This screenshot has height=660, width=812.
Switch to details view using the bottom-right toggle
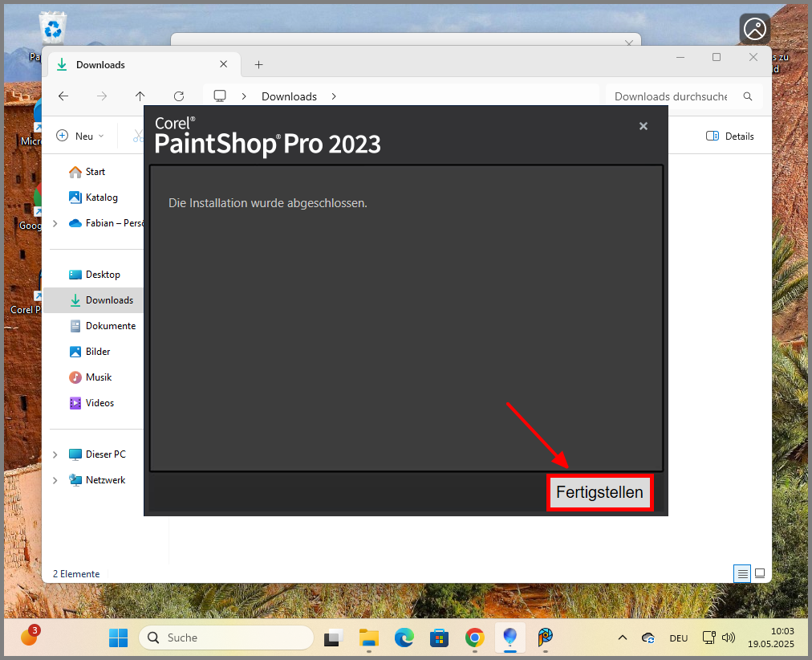pyautogui.click(x=742, y=573)
